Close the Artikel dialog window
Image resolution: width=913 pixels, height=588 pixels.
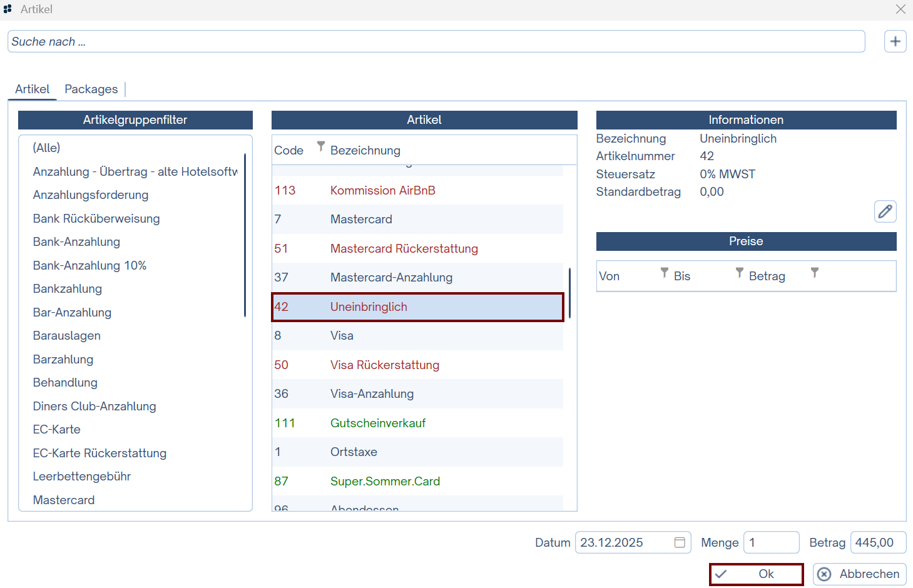pyautogui.click(x=900, y=9)
